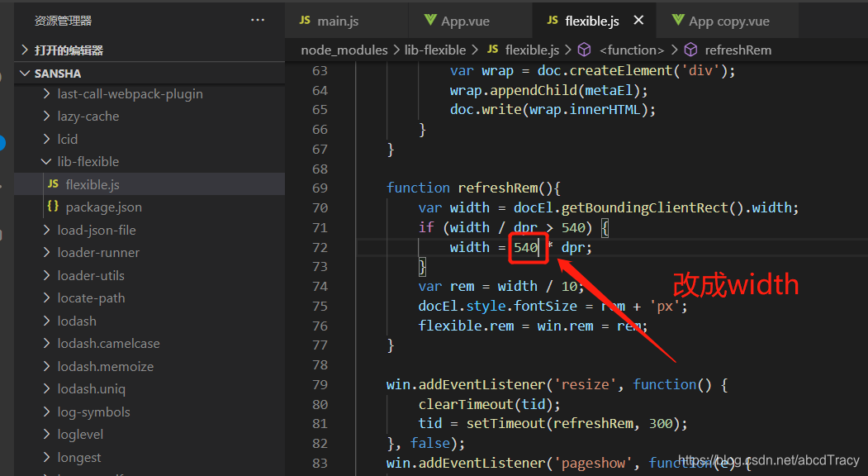The width and height of the screenshot is (868, 476).
Task: Click 'doc.write(wrap.innerHTML);' on line 65
Action: [x=553, y=110]
